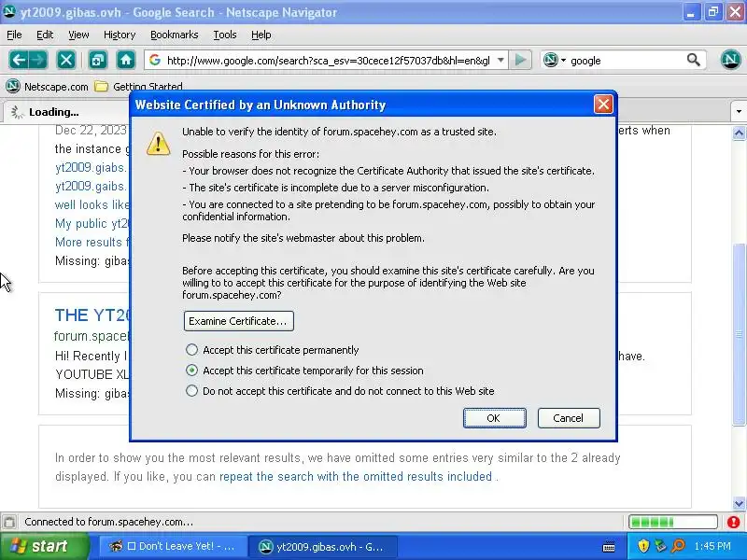Click the green Go arrow button
The width and height of the screenshot is (747, 560).
[521, 60]
